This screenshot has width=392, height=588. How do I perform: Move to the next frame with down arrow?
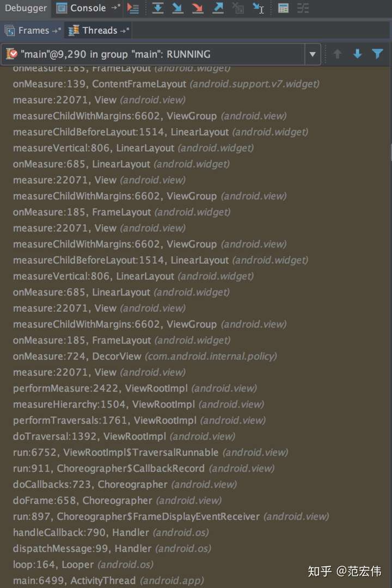click(x=357, y=54)
